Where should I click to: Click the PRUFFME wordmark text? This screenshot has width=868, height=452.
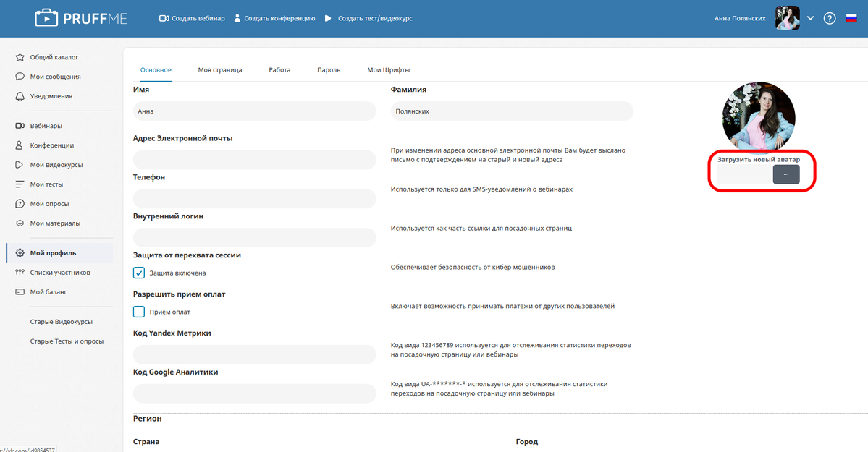[x=96, y=19]
